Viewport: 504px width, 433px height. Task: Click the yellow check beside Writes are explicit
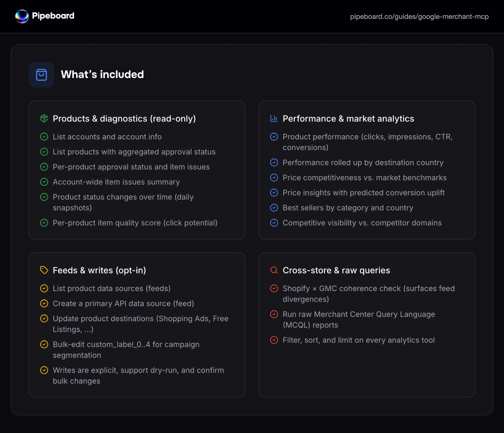pos(44,370)
